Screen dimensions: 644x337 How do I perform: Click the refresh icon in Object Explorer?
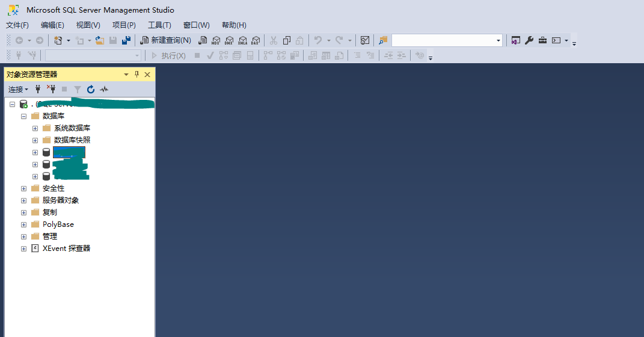[91, 89]
